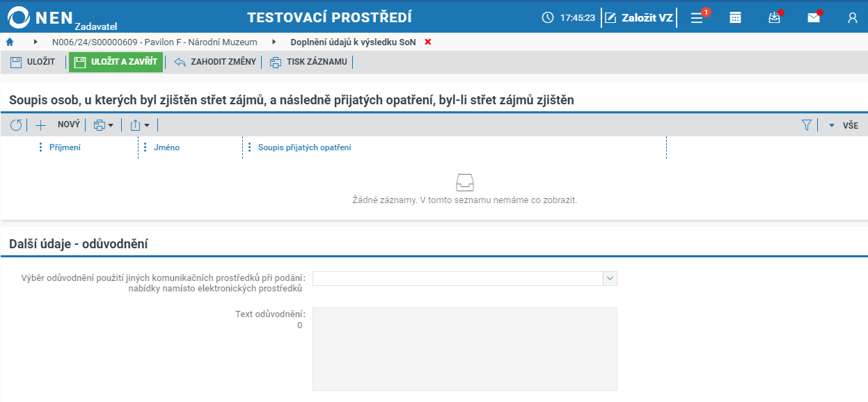Open the filter icon above the grid
The width and height of the screenshot is (868, 402).
point(807,125)
